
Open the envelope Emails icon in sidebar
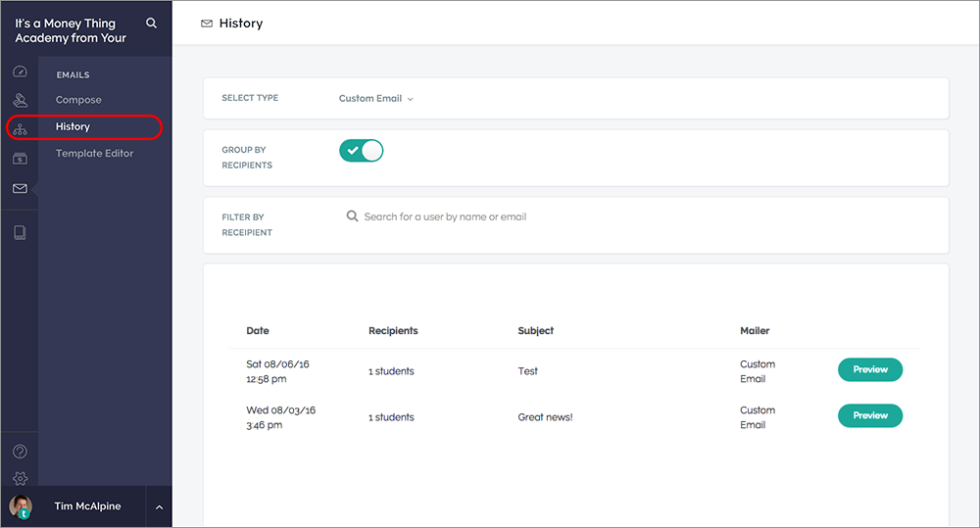(x=20, y=188)
